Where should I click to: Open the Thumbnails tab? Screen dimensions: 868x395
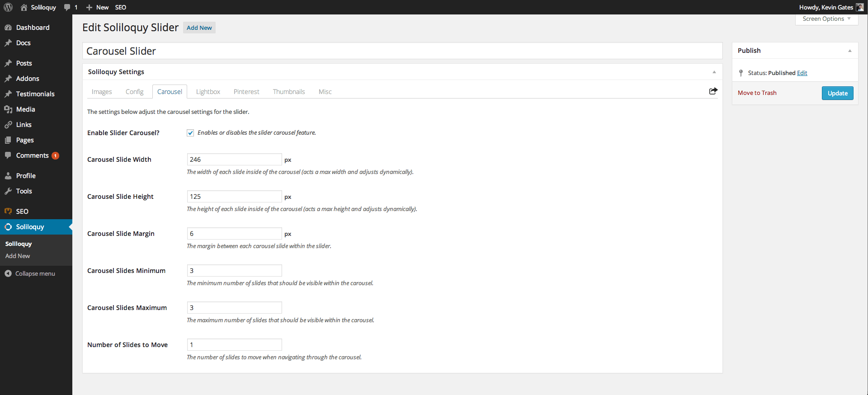pos(289,92)
